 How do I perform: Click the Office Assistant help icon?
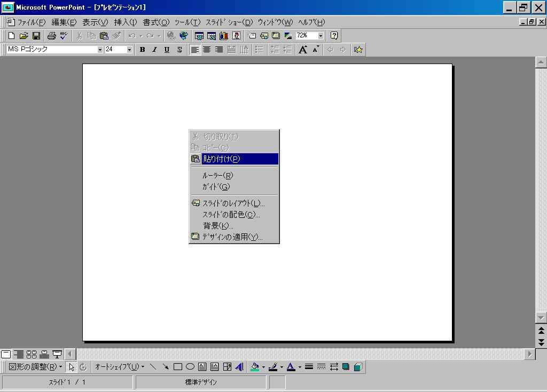point(334,36)
